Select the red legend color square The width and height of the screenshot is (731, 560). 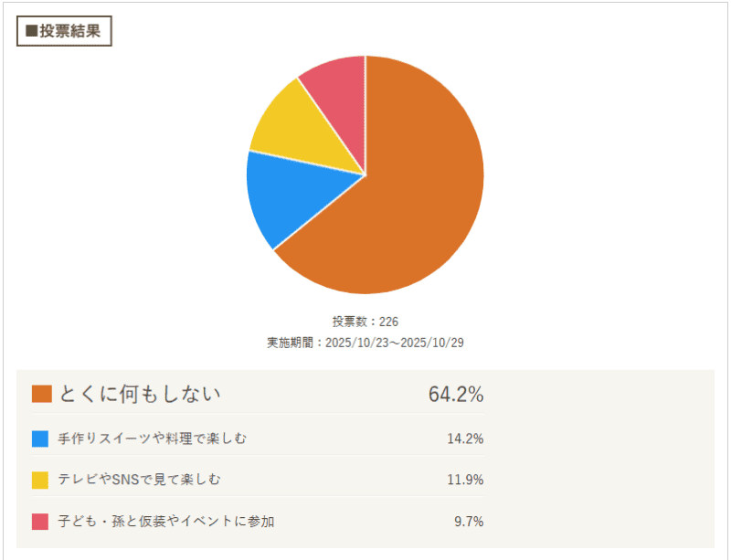(x=40, y=522)
